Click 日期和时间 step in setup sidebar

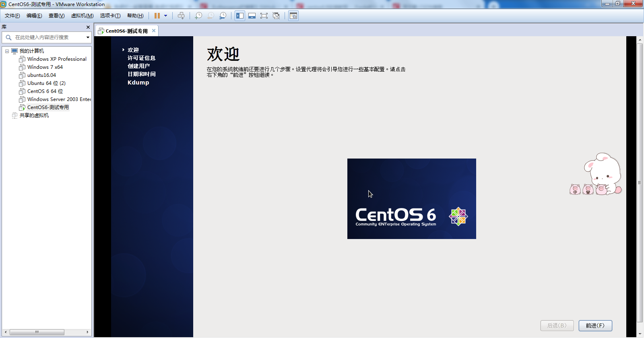[141, 74]
